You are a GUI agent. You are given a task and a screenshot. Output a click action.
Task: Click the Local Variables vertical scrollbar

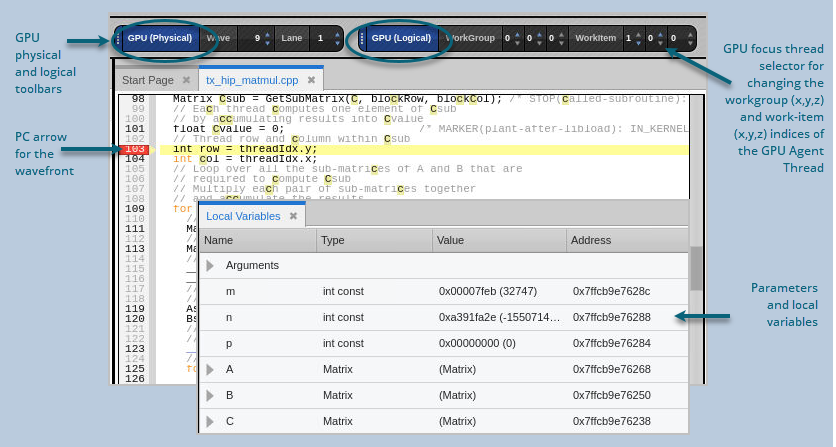[x=696, y=267]
